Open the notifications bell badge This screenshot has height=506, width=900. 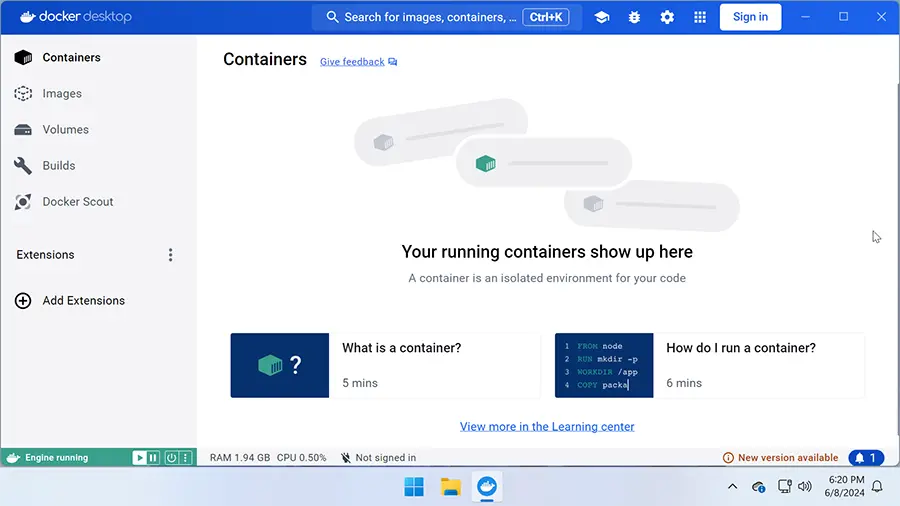tap(866, 458)
